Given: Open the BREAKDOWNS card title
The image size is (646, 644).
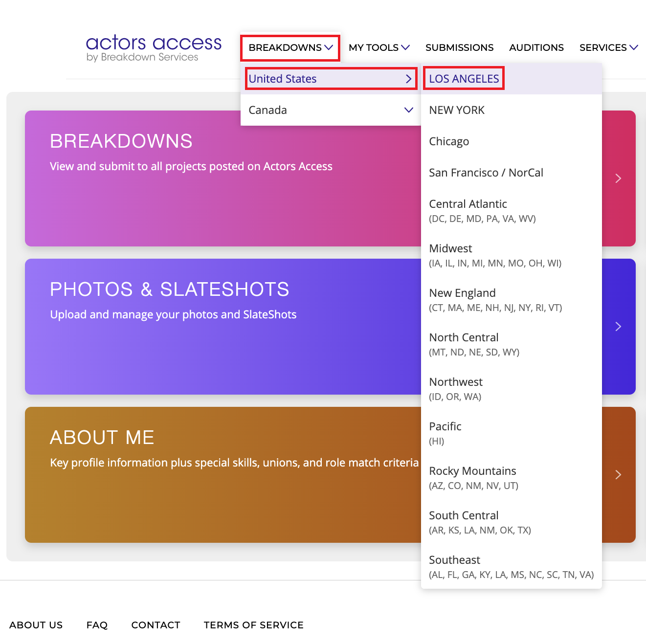Looking at the screenshot, I should (121, 141).
